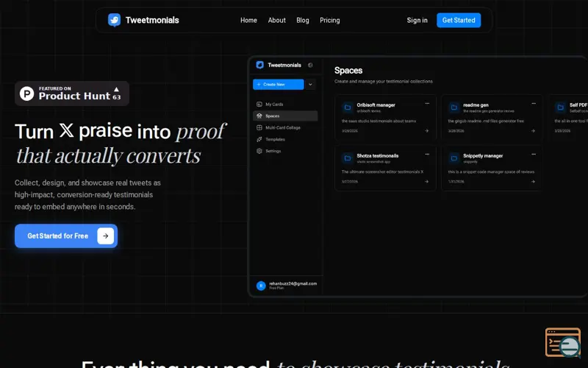Click the Shotza testimonails card title
The width and height of the screenshot is (588, 368).
coord(378,156)
